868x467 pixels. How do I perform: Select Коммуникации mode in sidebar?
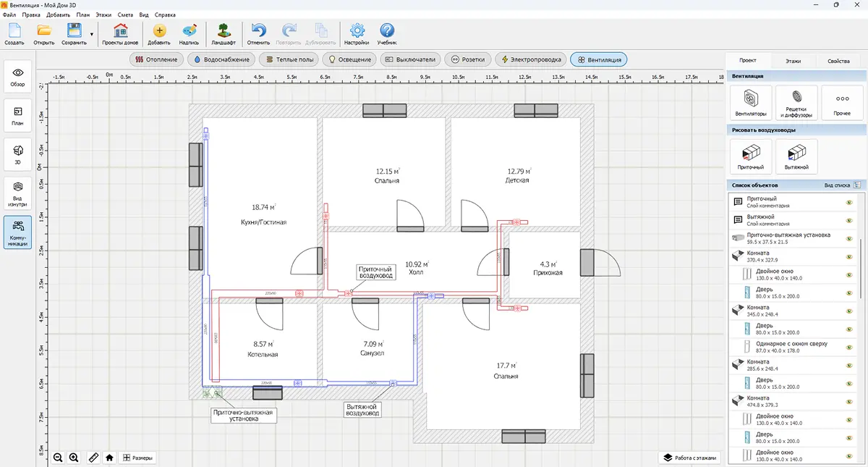[x=18, y=232]
